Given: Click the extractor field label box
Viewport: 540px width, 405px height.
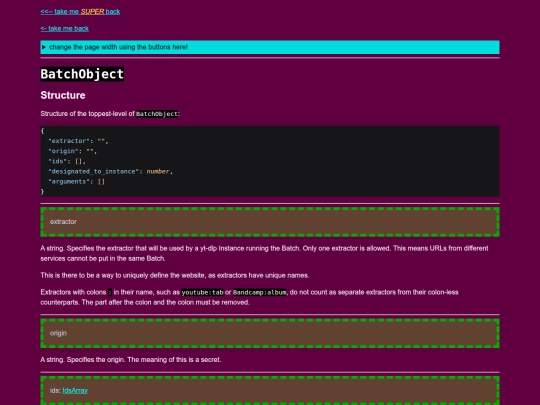Looking at the screenshot, I should click(270, 222).
